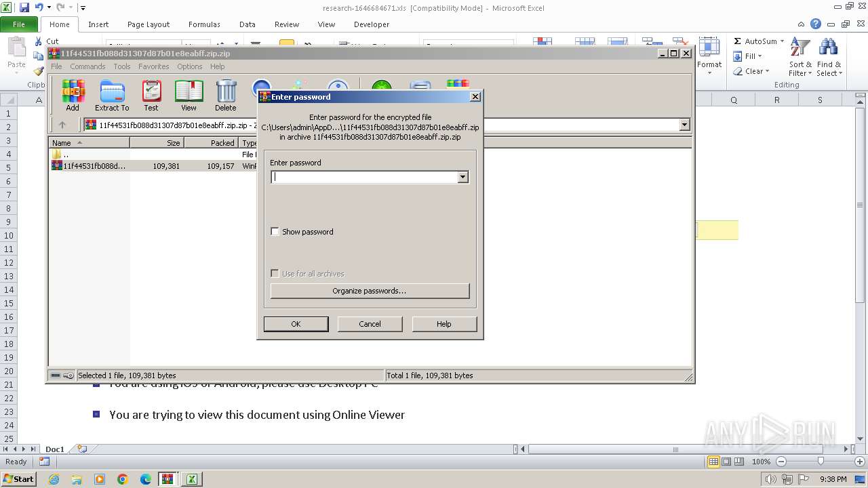Click Excel Save icon in quick access
Screen dimensions: 868x488
pos(24,7)
